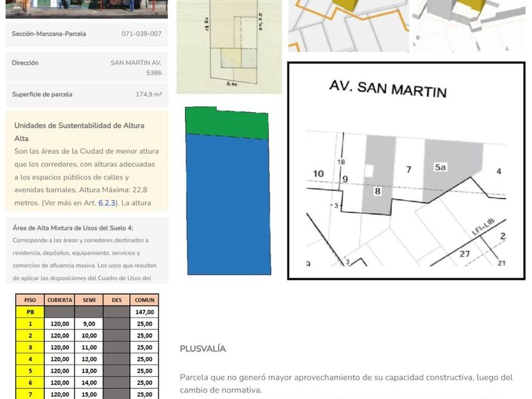Click the PLUSVALÍA section heading
Image resolution: width=532 pixels, height=399 pixels.
coord(203,349)
